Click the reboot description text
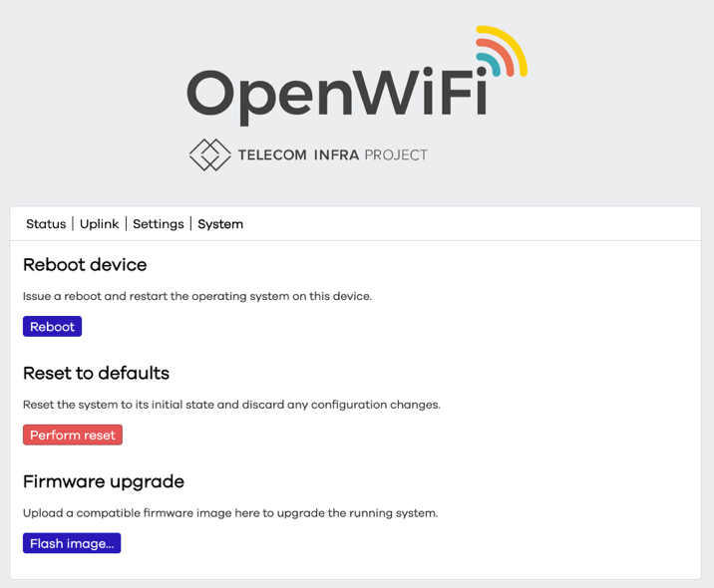Screen dimensions: 714x588 coord(197,296)
